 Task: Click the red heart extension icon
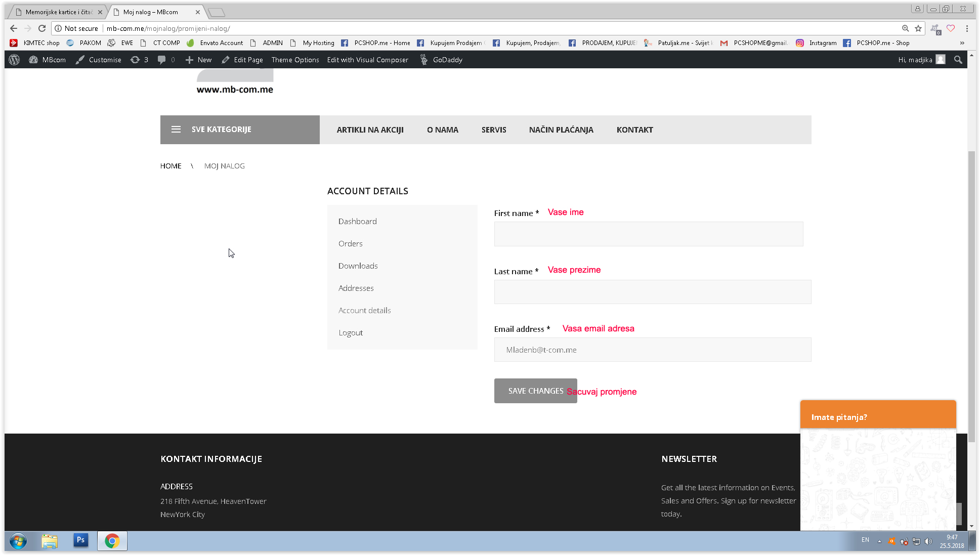click(x=951, y=28)
